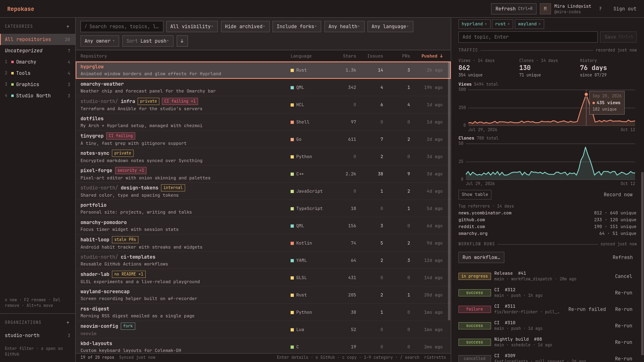644x362 pixels.
Task: Click the details panel scrollbar
Action: click(642, 263)
